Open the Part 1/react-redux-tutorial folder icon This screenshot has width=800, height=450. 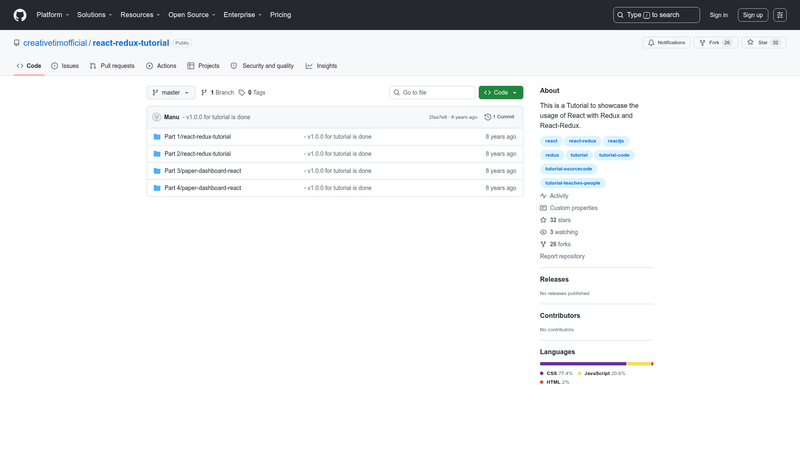157,137
